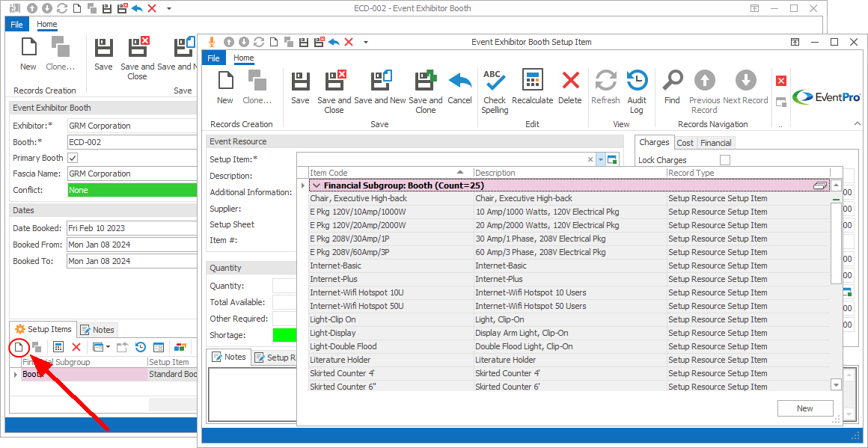Click new setup item icon in Setup Items tab toolbar
This screenshot has width=868, height=448.
coord(19,347)
